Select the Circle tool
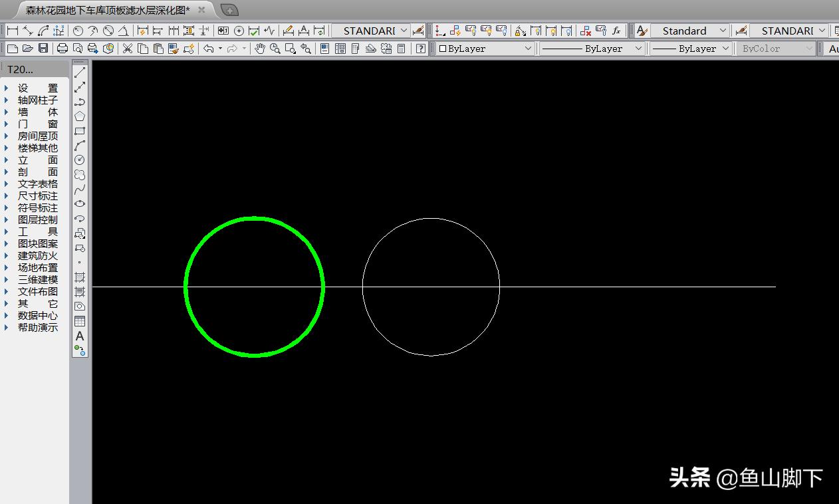Screen dimensions: 839x504 [x=80, y=160]
